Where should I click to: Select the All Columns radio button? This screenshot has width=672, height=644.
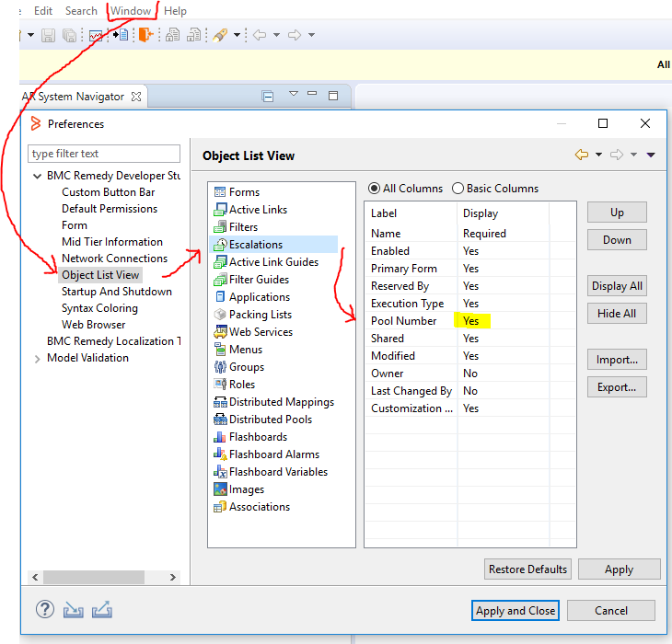(x=374, y=189)
